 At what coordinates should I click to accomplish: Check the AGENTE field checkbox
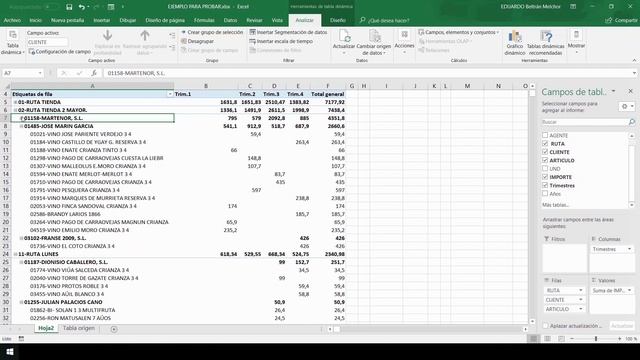point(545,135)
